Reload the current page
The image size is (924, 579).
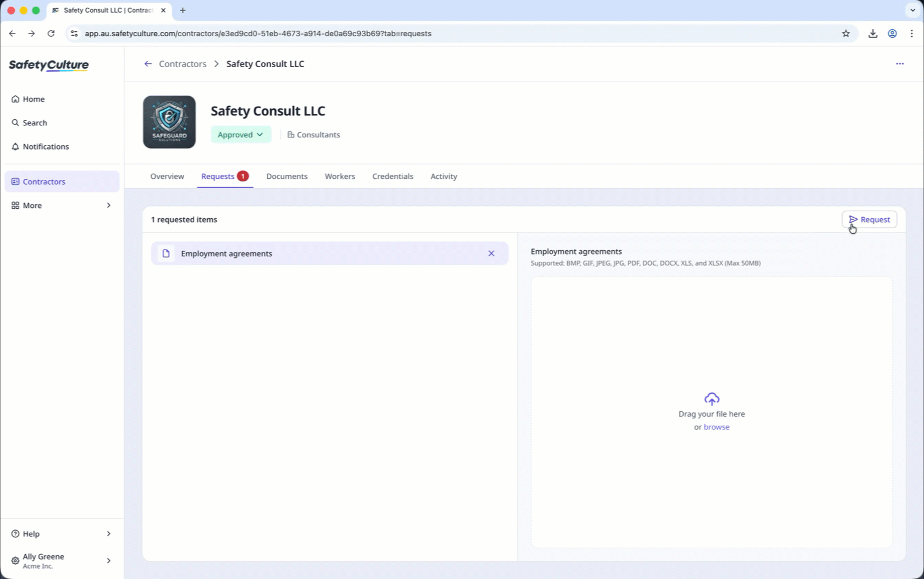[51, 34]
